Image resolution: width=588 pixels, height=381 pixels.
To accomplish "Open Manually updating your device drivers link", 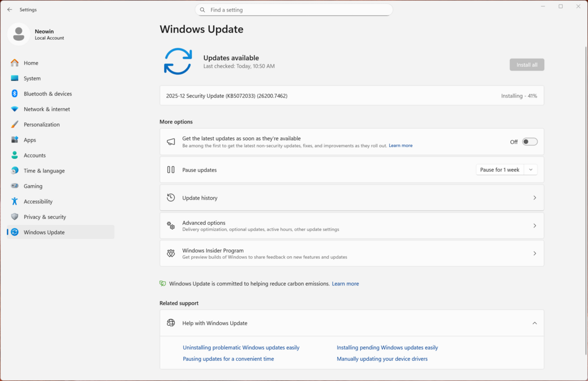I will 382,359.
